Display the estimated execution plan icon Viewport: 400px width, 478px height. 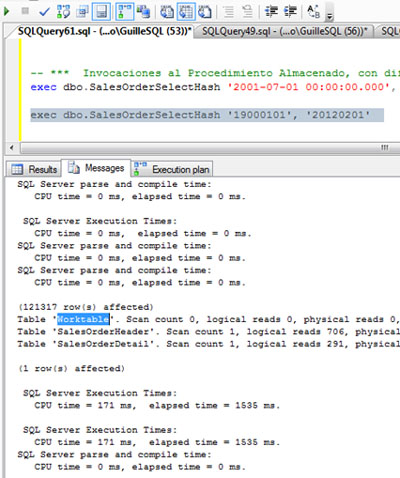point(63,12)
